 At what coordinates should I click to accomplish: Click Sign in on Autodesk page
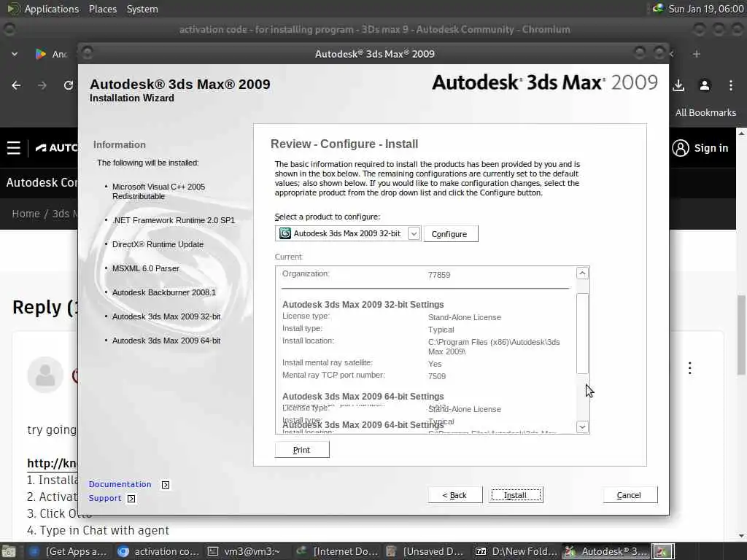(x=700, y=148)
